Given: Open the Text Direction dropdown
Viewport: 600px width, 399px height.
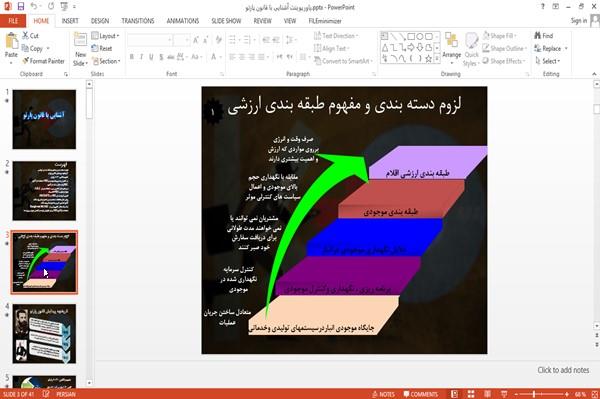Looking at the screenshot, I should pyautogui.click(x=336, y=36).
